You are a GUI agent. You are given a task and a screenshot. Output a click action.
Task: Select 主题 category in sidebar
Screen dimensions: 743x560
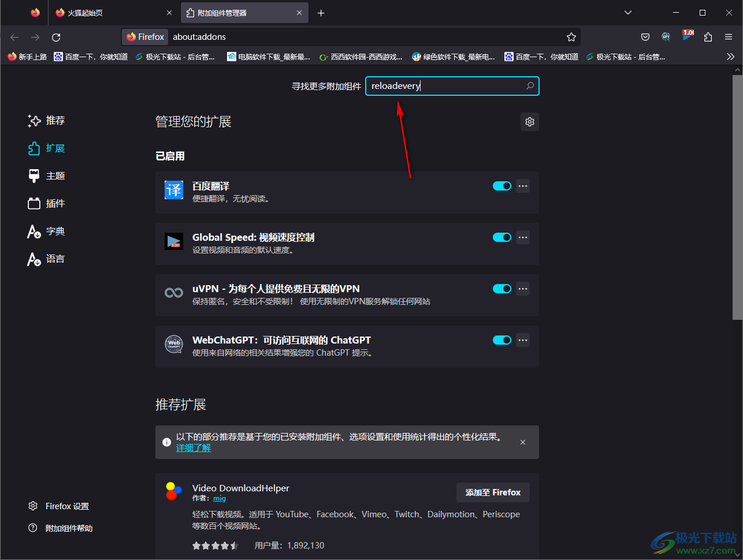[47, 176]
